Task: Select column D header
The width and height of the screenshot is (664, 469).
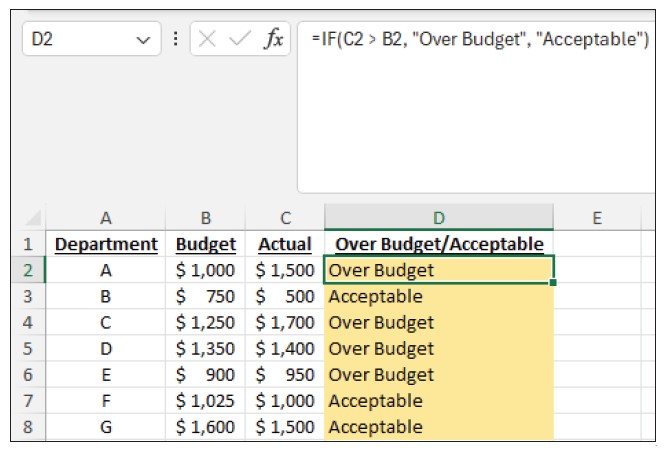Action: [438, 217]
